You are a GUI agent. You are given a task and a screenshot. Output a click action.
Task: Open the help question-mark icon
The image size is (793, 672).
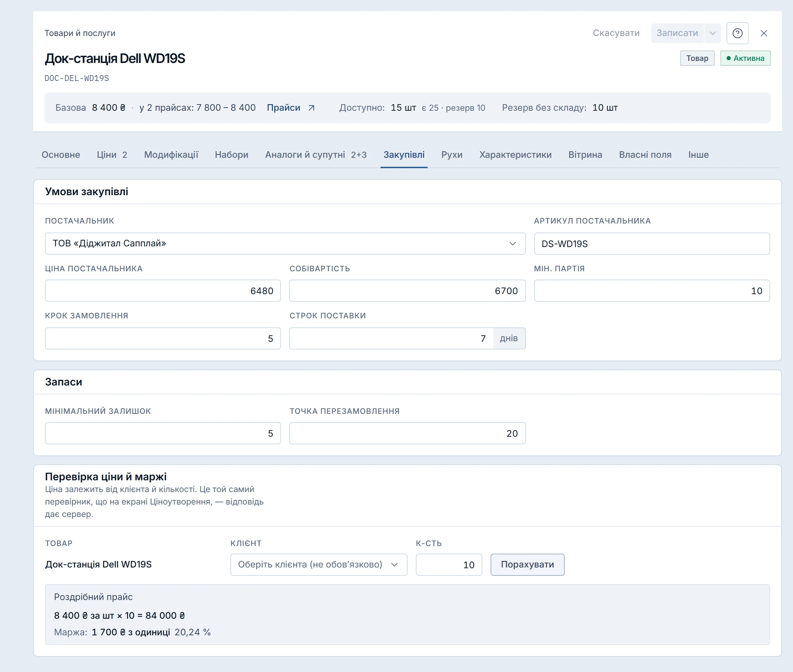point(737,33)
